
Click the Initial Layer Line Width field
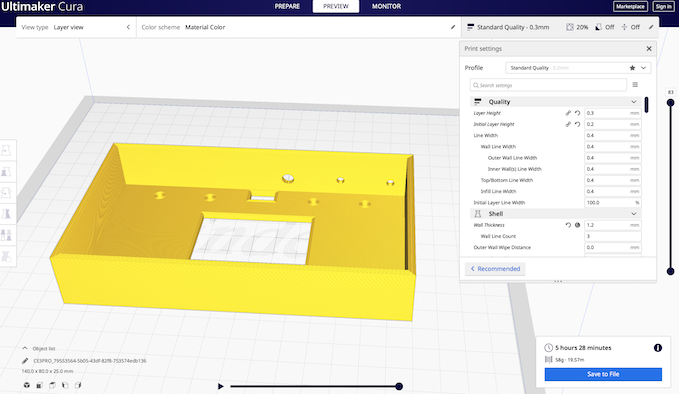(x=612, y=203)
